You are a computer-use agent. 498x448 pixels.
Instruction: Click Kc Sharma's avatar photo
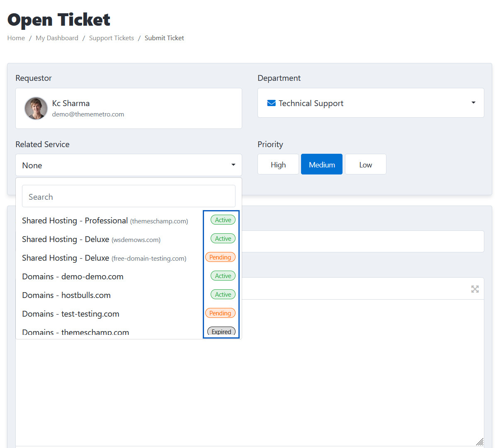coord(36,109)
